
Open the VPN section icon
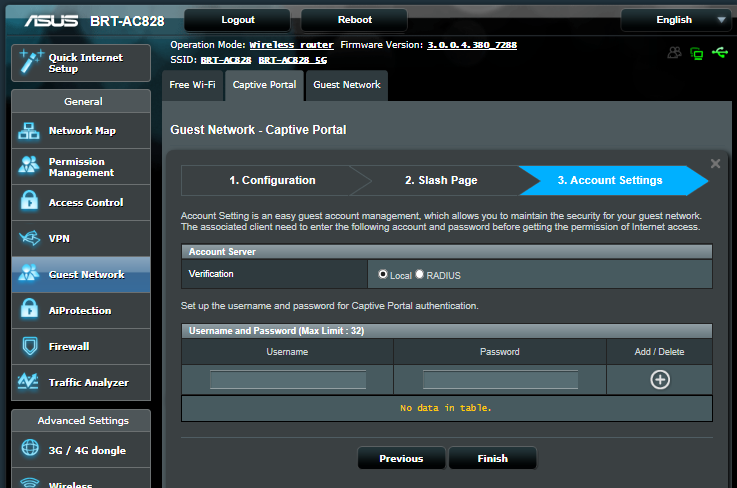[x=29, y=239]
